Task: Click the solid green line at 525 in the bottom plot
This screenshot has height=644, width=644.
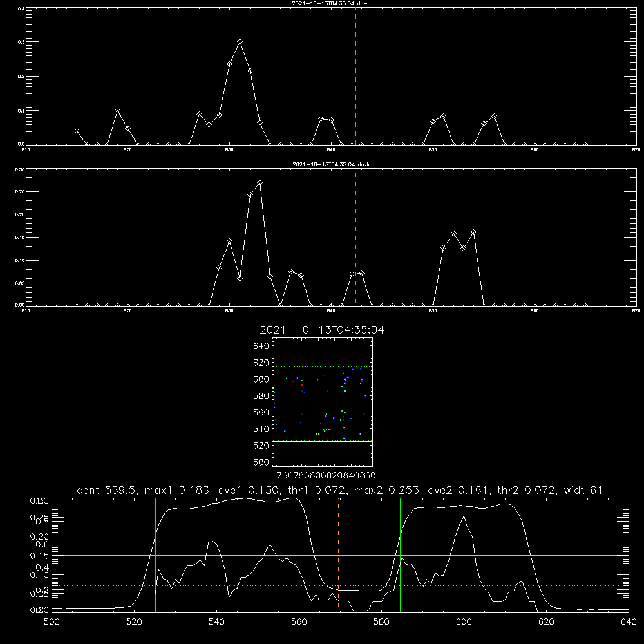Action: click(x=156, y=555)
